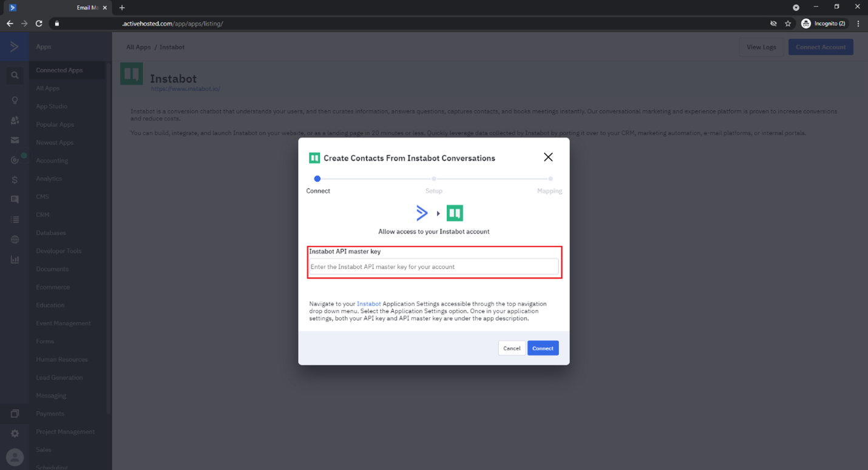
Task: Open Sales category
Action: pos(44,450)
